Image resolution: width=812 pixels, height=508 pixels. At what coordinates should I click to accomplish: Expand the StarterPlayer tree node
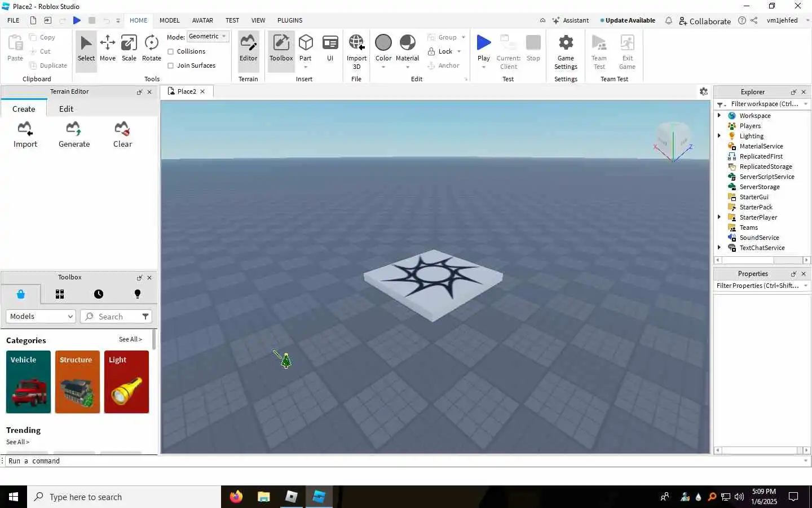[x=719, y=217]
